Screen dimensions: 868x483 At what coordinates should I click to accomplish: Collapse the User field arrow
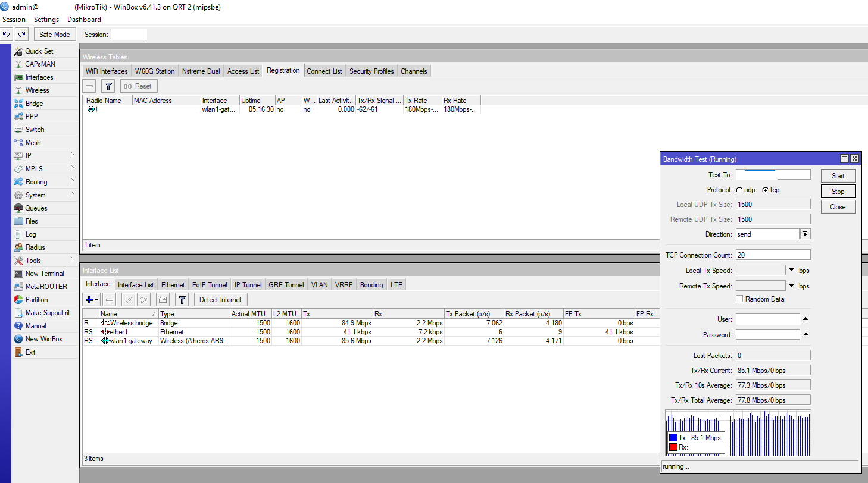point(805,319)
